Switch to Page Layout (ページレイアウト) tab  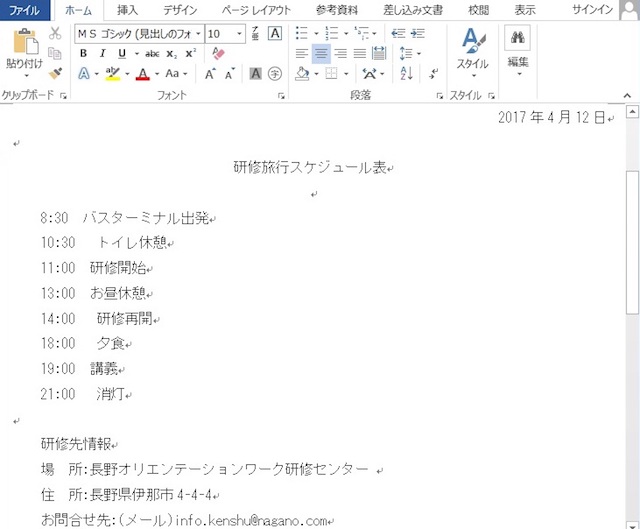point(256,10)
